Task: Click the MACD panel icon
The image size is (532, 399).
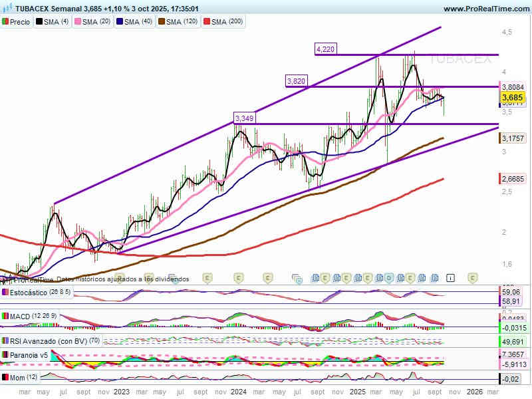Action: point(5,317)
